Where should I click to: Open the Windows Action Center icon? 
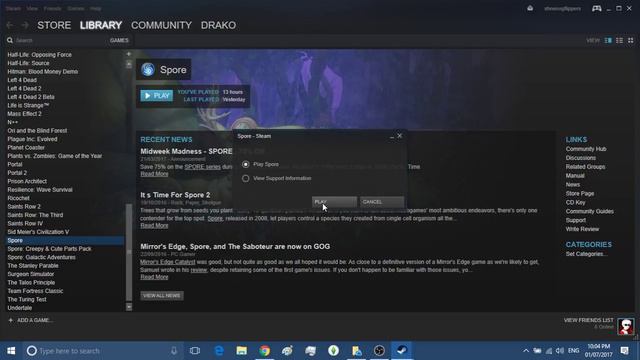point(624,351)
